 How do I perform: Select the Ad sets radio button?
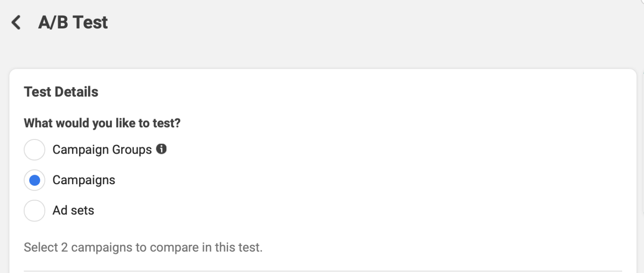(x=34, y=211)
